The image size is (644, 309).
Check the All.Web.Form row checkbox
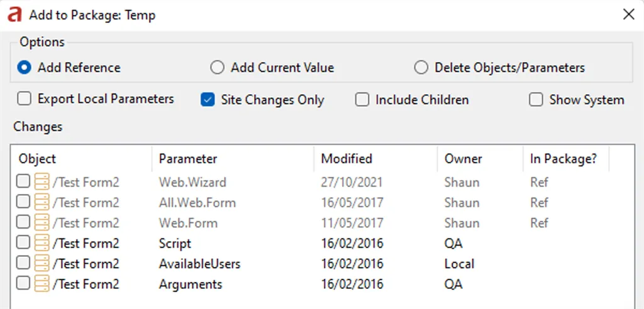click(x=23, y=202)
